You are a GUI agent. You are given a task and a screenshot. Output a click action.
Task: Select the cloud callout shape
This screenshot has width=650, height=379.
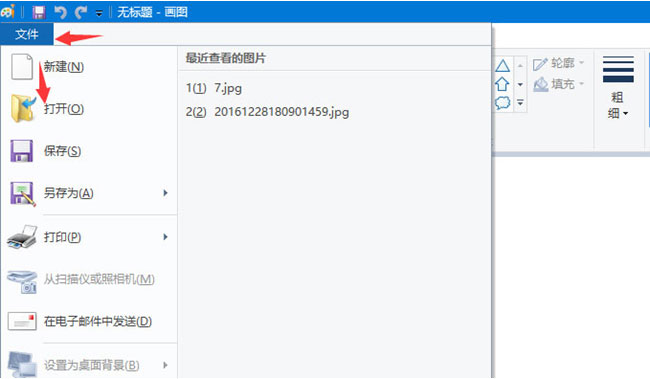(x=502, y=102)
